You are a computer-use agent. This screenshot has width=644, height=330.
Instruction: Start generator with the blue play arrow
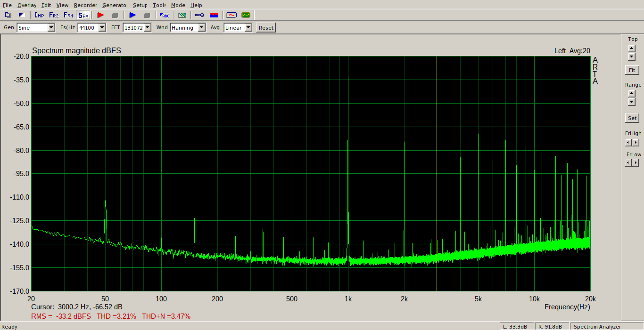coord(132,15)
